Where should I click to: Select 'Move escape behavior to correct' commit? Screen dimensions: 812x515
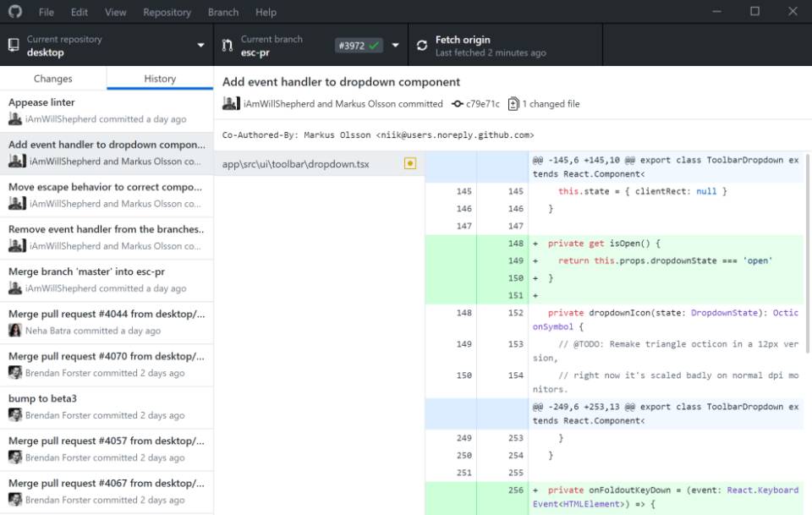click(x=107, y=195)
